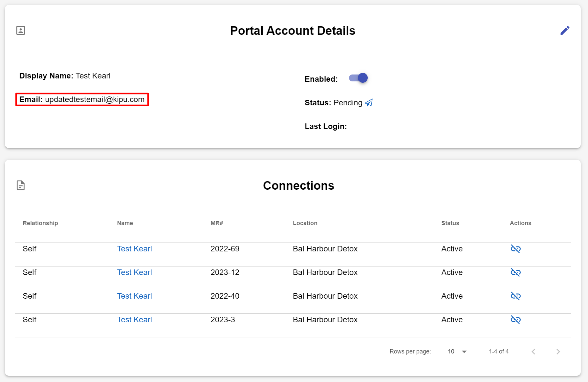Click the document icon beside Connections heading
588x382 pixels.
click(21, 185)
